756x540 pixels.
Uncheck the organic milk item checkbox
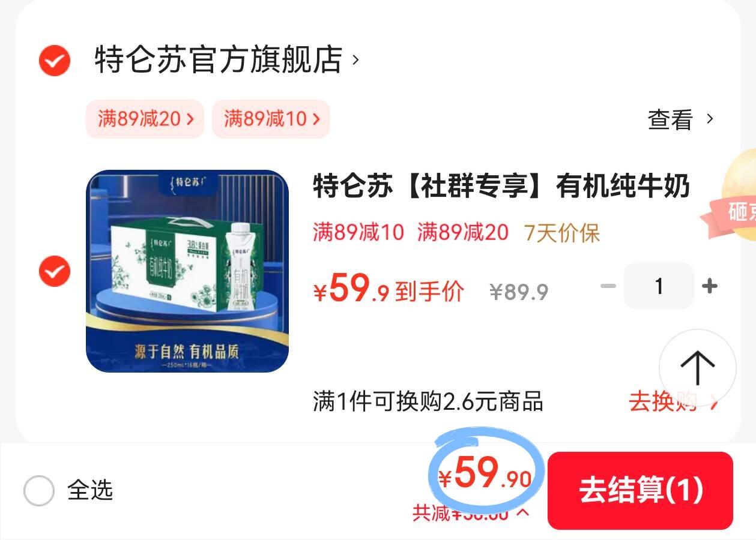pos(55,271)
